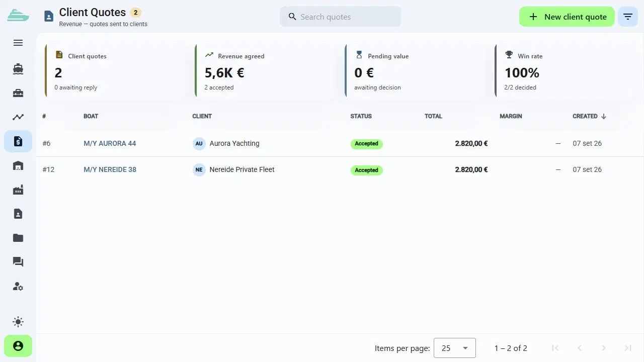Click the Client quotes card document icon
644x362 pixels.
pyautogui.click(x=59, y=55)
